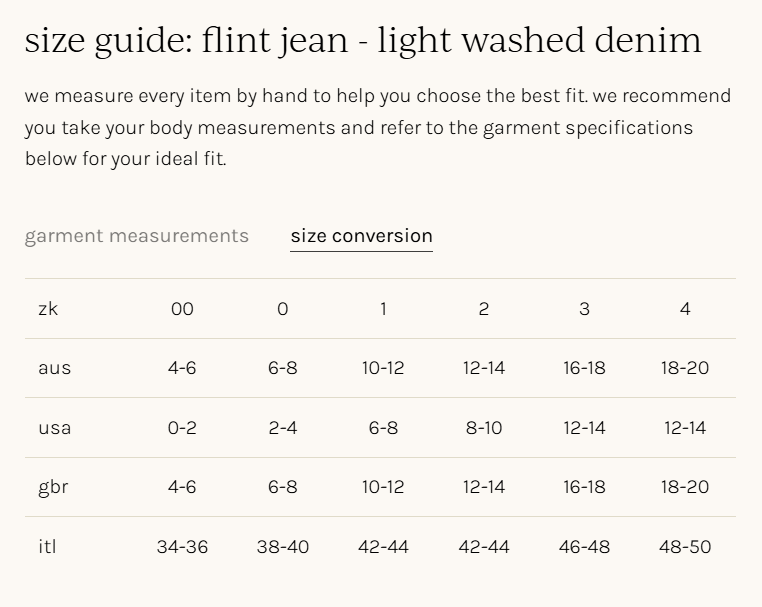
Task: Select the size conversion tab
Action: pyautogui.click(x=361, y=236)
